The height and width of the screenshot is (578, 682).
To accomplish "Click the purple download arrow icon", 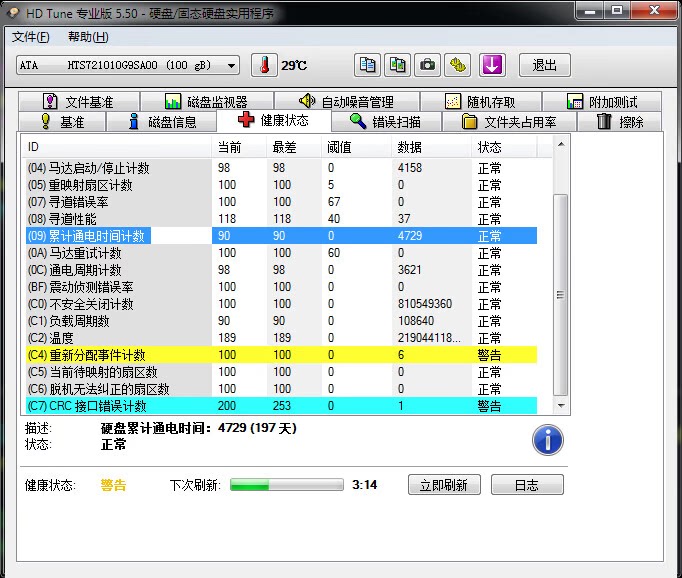I will 492,65.
